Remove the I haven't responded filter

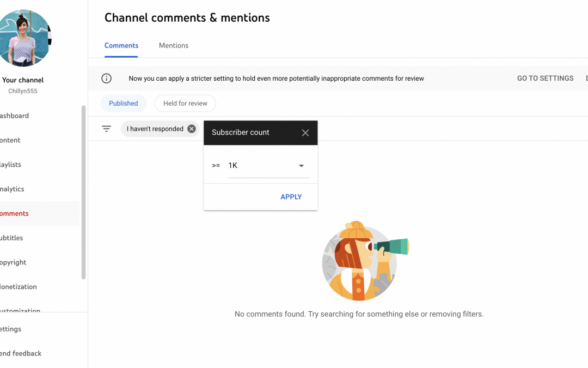tap(191, 129)
